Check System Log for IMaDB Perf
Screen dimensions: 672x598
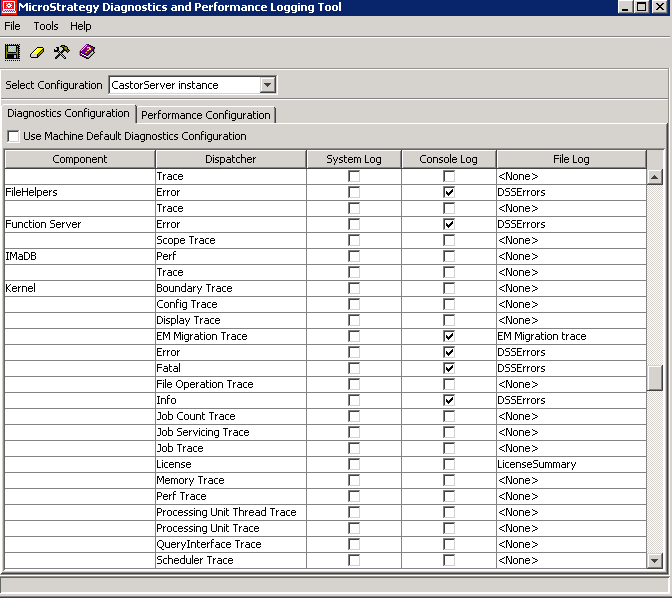tap(354, 256)
